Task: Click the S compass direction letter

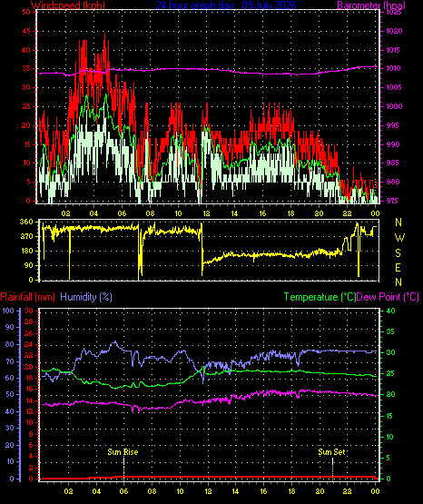Action: 398,253
